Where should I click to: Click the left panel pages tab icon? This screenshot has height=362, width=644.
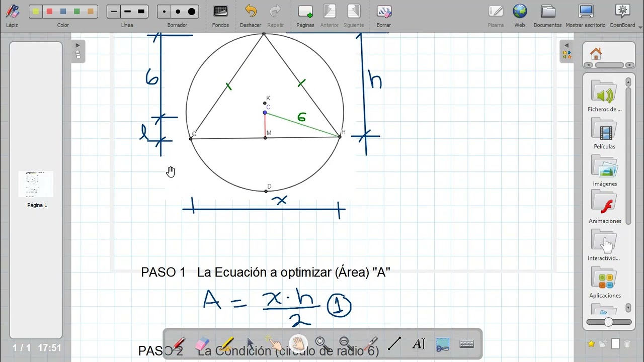pyautogui.click(x=77, y=55)
